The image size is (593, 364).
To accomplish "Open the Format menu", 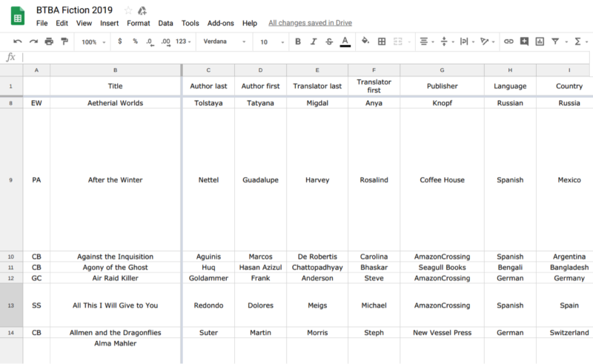I will (x=139, y=23).
